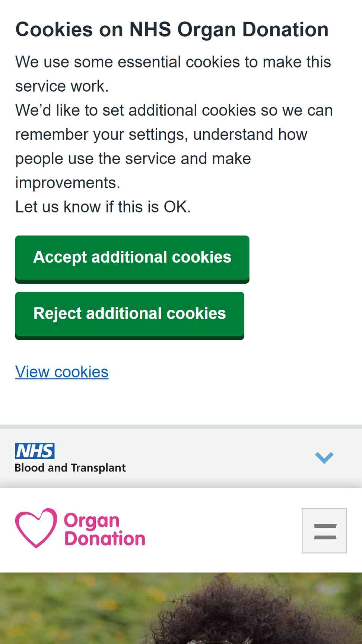The height and width of the screenshot is (644, 362).
Task: Click the word 'Organ' in the pink logo
Action: pos(92,521)
